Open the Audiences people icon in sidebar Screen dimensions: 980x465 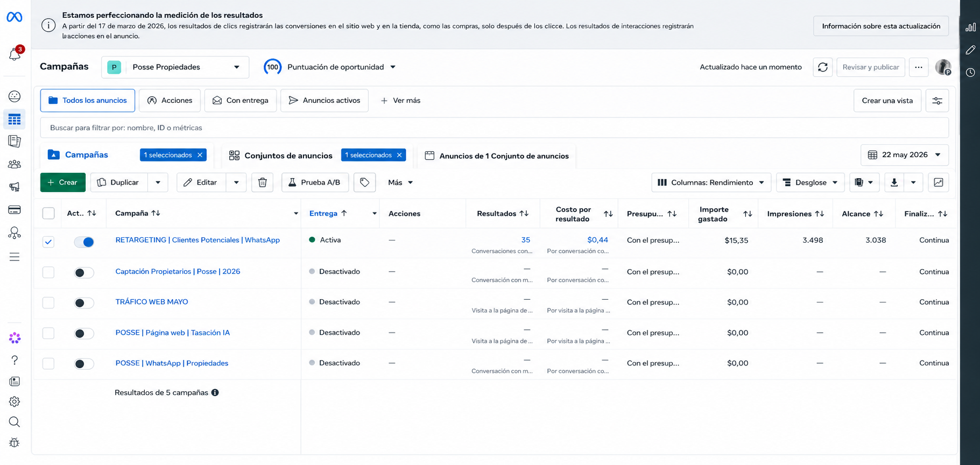point(15,164)
